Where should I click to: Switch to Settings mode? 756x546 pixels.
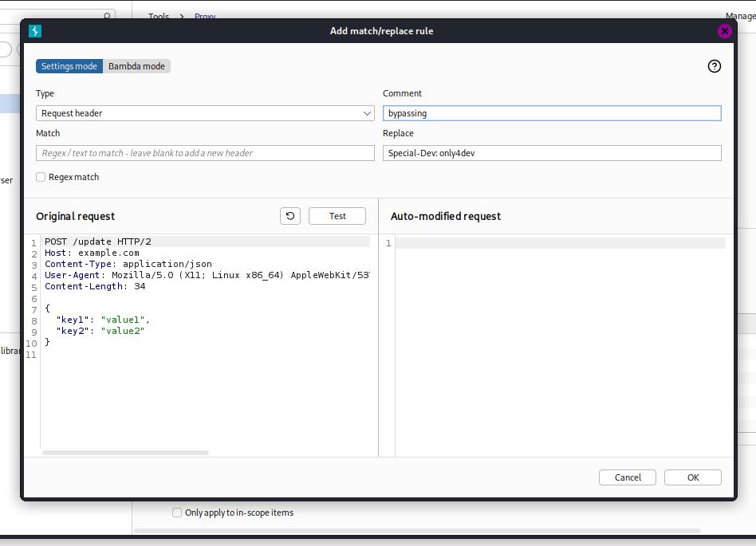click(69, 66)
